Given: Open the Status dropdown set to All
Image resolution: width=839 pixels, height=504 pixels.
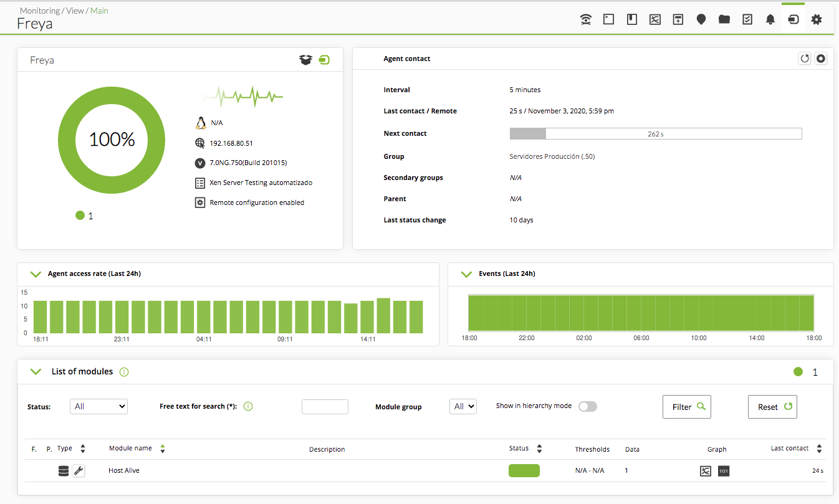Looking at the screenshot, I should tap(98, 406).
